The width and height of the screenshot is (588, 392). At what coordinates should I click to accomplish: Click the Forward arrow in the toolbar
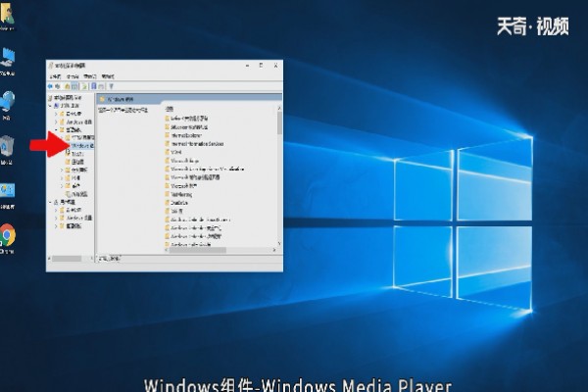58,86
